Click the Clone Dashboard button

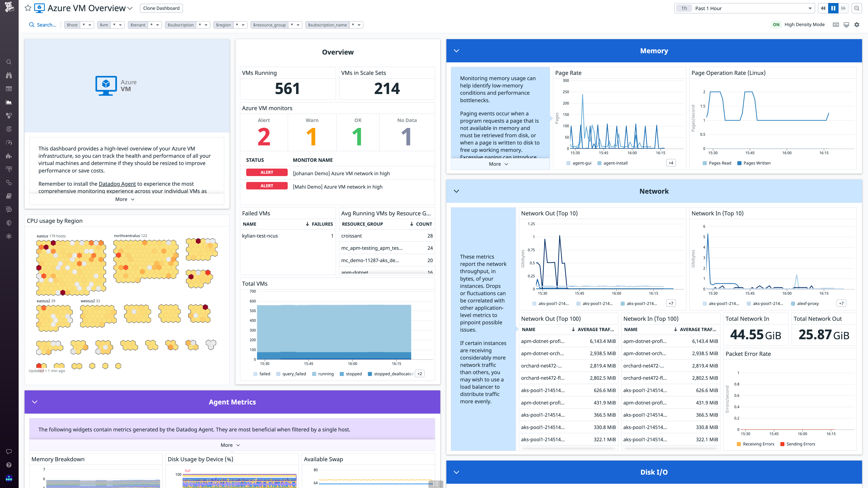[161, 8]
